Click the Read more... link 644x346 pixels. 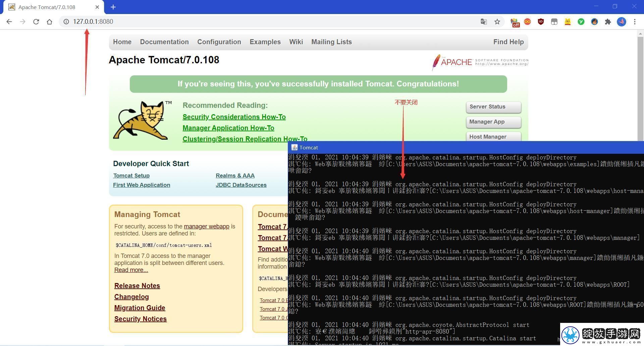131,270
